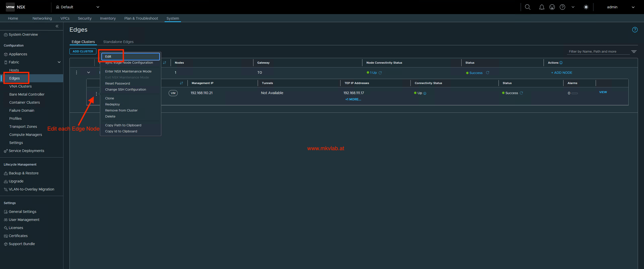This screenshot has width=644, height=269.
Task: Show info on edge node Up status
Action: click(425, 93)
